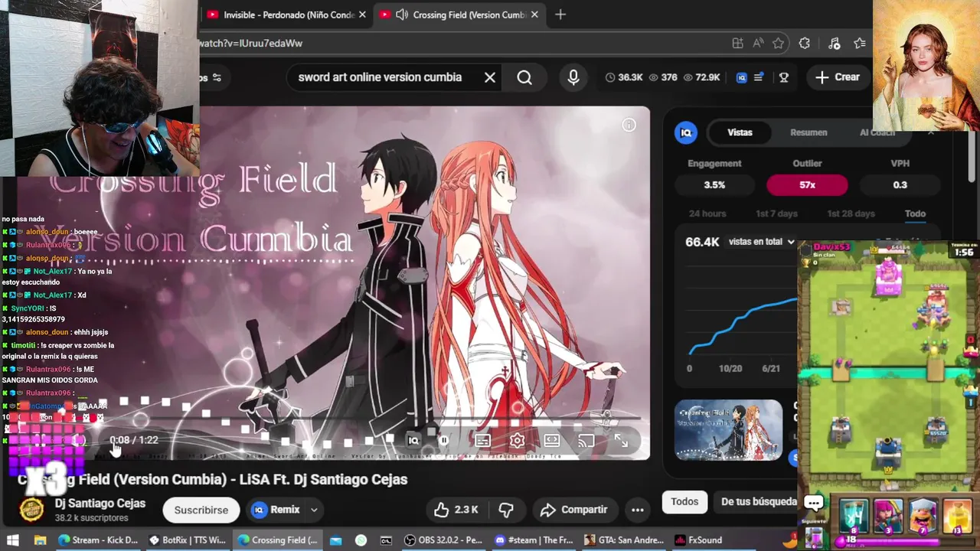This screenshot has width=980, height=551.
Task: Switch to Stream - Kick taskbar window
Action: (x=98, y=540)
